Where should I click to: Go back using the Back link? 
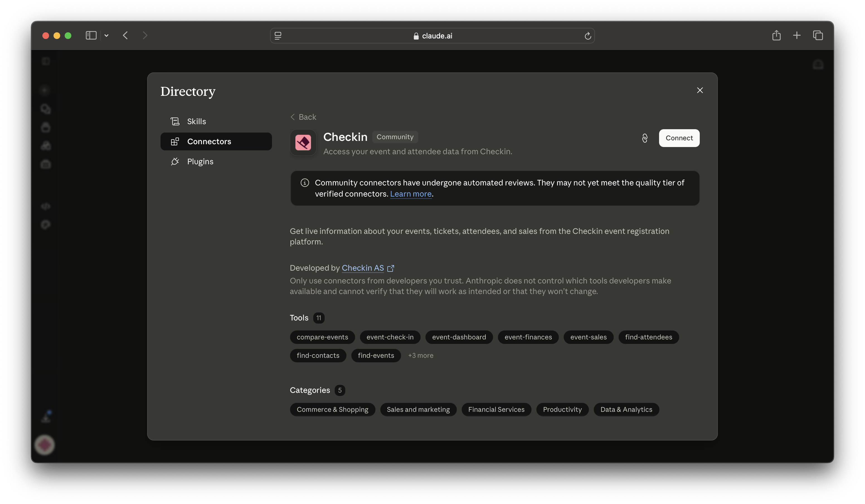[303, 117]
